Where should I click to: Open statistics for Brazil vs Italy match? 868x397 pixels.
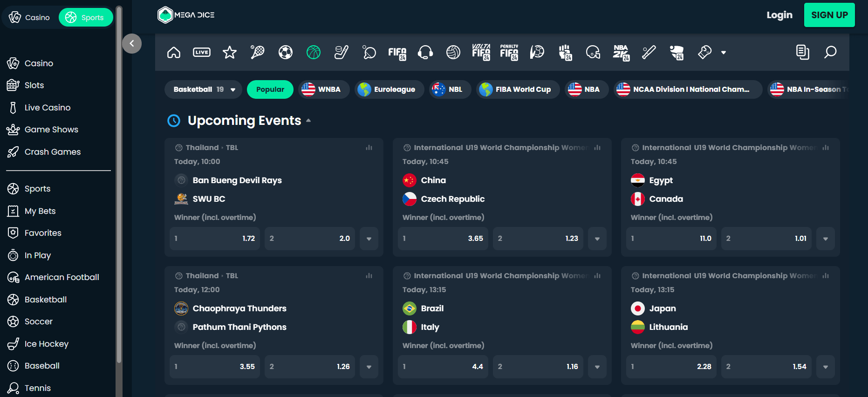point(597,276)
